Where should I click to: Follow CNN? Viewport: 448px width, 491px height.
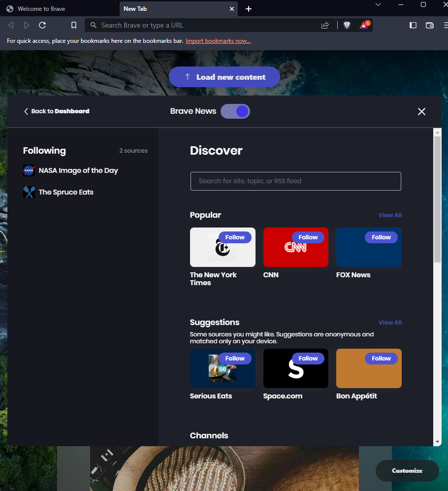pyautogui.click(x=308, y=237)
